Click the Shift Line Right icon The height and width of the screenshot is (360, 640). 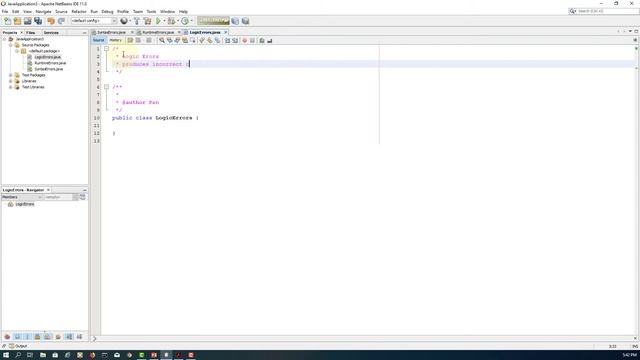tap(235, 40)
